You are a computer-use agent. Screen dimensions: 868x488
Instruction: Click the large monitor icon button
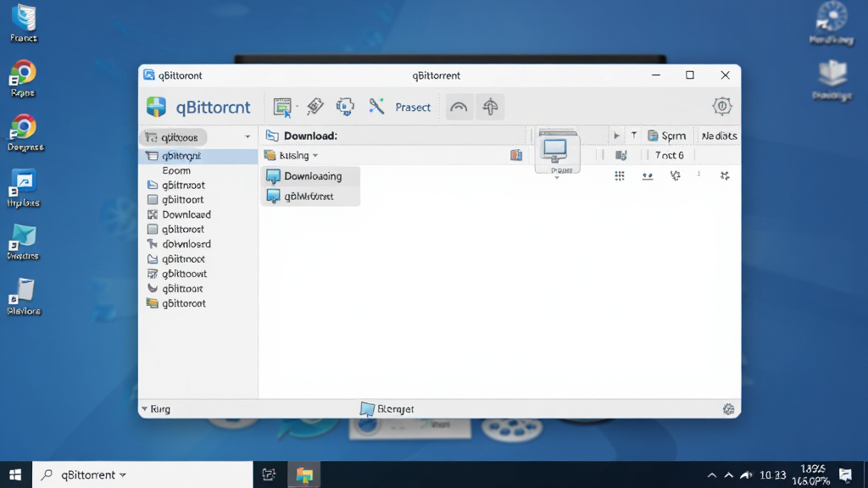(557, 151)
